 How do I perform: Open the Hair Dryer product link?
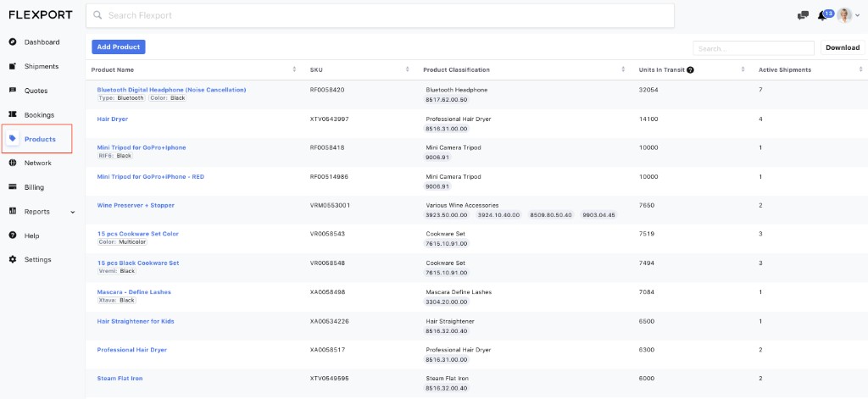pyautogui.click(x=113, y=119)
